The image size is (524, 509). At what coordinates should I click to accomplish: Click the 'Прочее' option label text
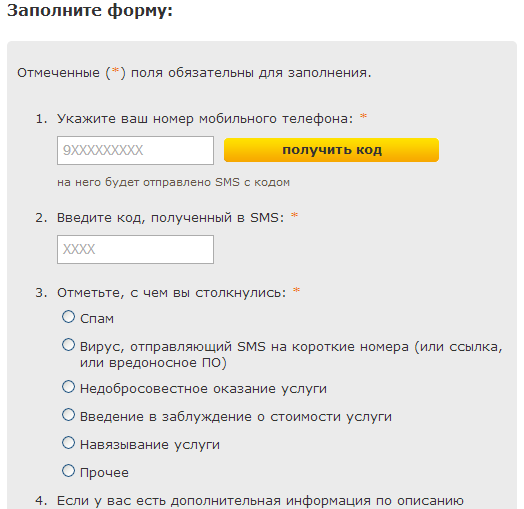[104, 473]
